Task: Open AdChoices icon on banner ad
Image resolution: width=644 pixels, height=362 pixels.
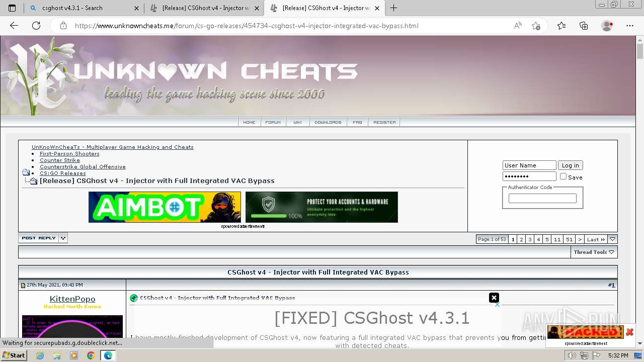Action: pyautogui.click(x=497, y=304)
